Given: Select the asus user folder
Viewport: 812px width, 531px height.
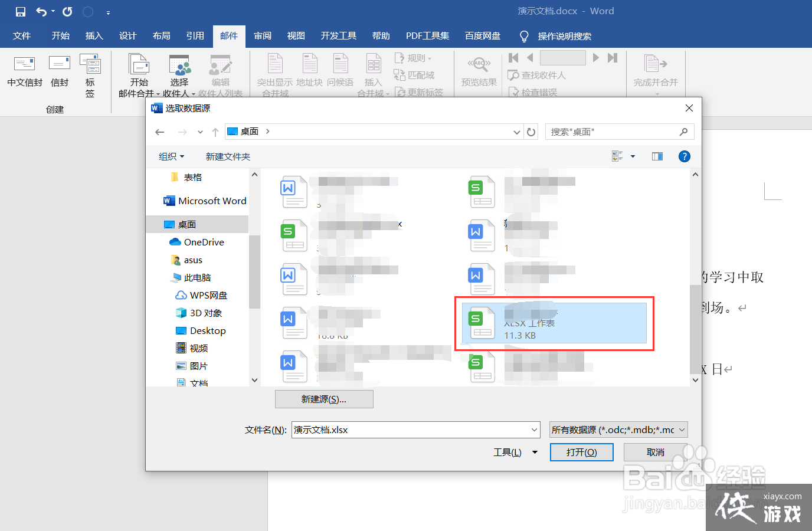Looking at the screenshot, I should [x=186, y=260].
